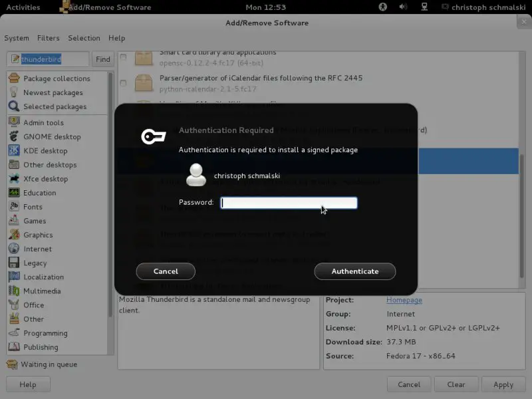Click the Find button
The height and width of the screenshot is (399, 532).
[x=103, y=59]
